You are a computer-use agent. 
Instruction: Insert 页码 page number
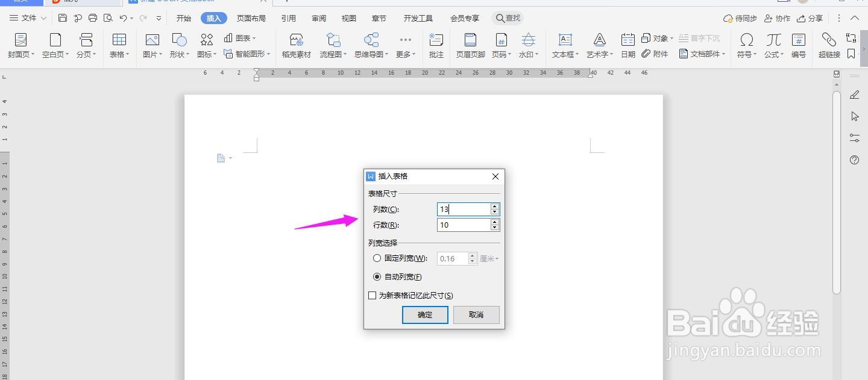pos(501,46)
